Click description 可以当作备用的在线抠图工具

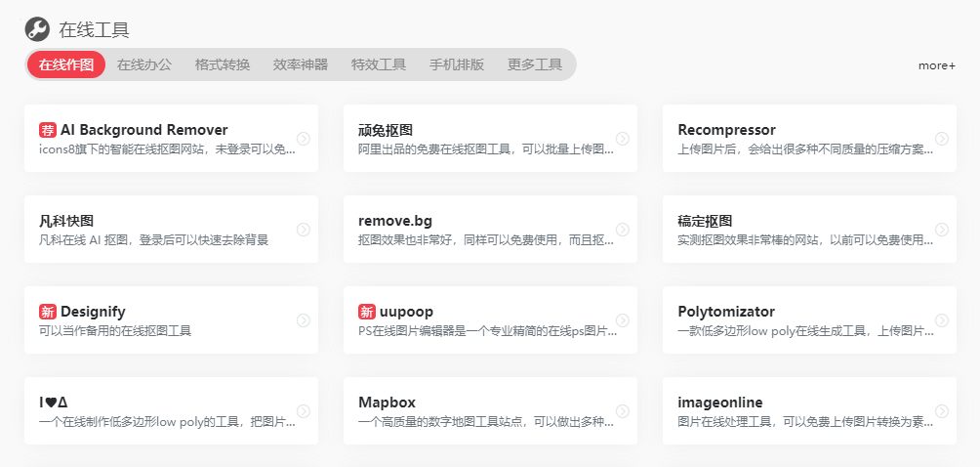tap(115, 331)
